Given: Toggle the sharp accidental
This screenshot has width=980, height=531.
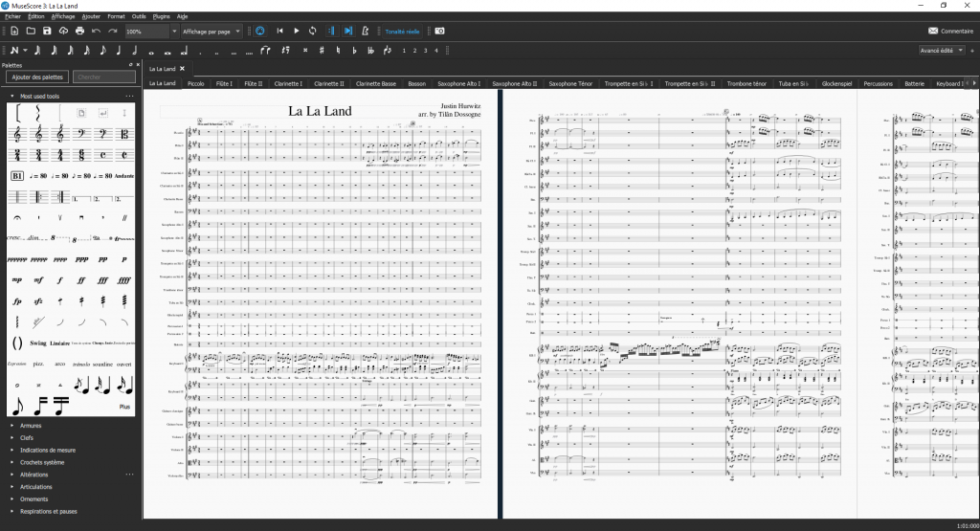Looking at the screenshot, I should point(322,50).
